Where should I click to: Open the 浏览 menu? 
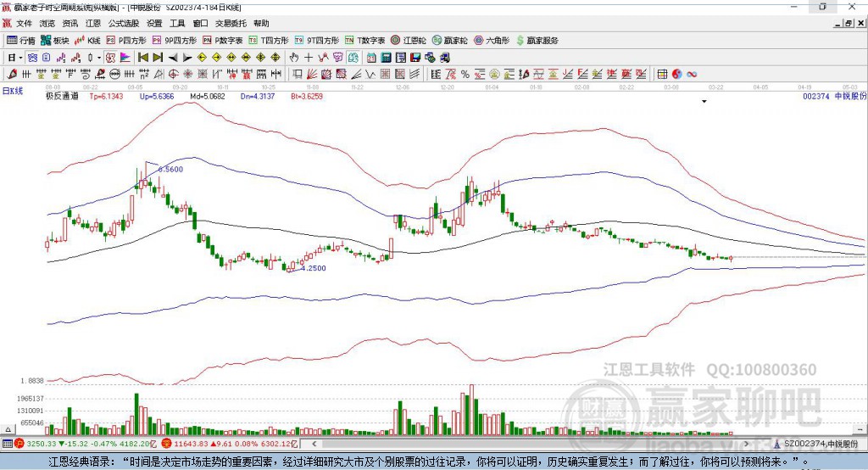[x=47, y=23]
